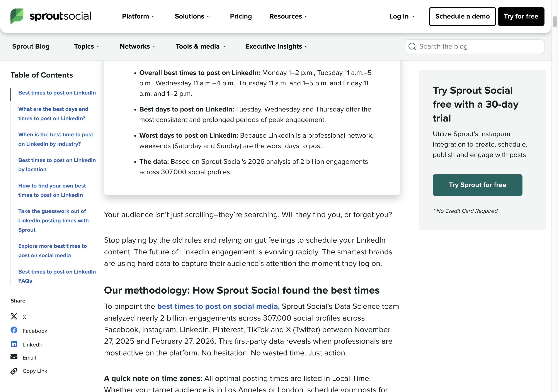Expand the Resources menu
The image size is (558, 392).
[x=288, y=16]
